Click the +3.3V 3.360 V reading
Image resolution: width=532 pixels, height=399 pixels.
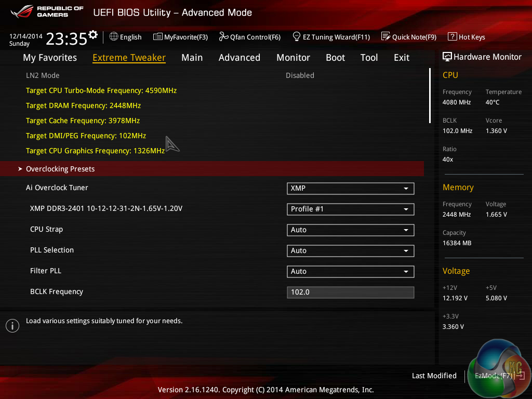(453, 326)
